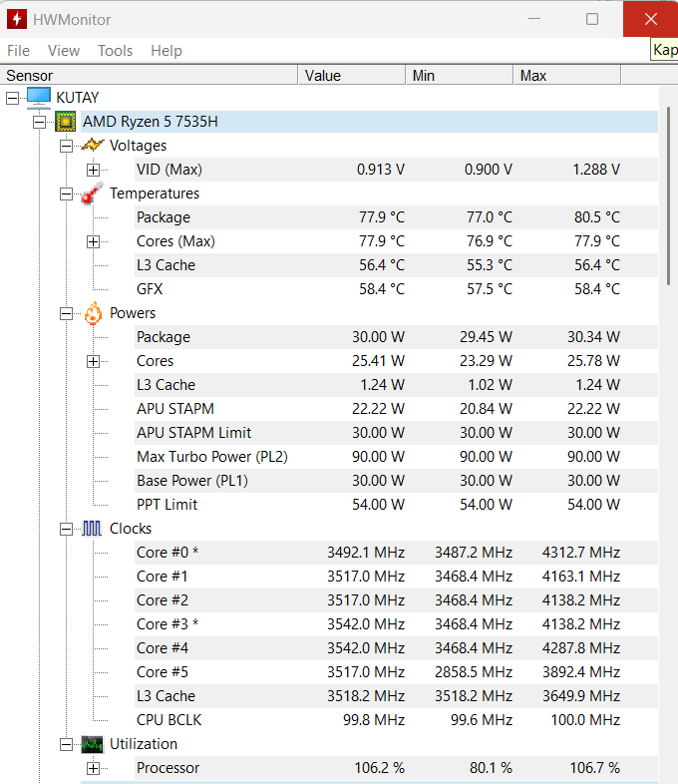Close the HWMonitor window
The height and width of the screenshot is (784, 678).
(x=650, y=19)
